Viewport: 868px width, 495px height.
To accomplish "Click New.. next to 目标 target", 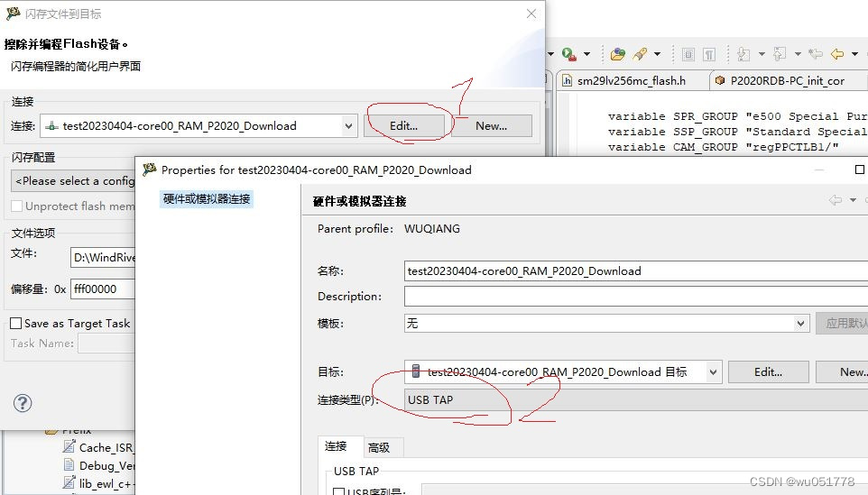I will (x=842, y=372).
